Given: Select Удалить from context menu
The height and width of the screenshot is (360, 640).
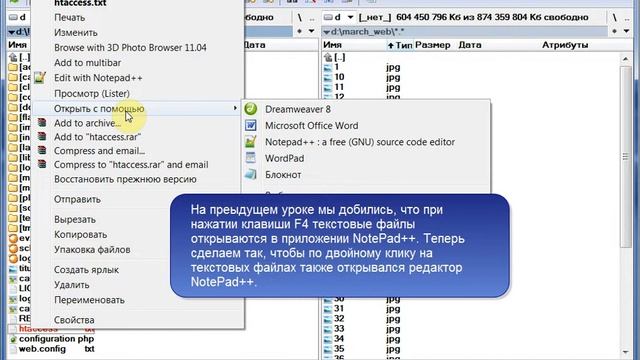Looking at the screenshot, I should tap(71, 285).
